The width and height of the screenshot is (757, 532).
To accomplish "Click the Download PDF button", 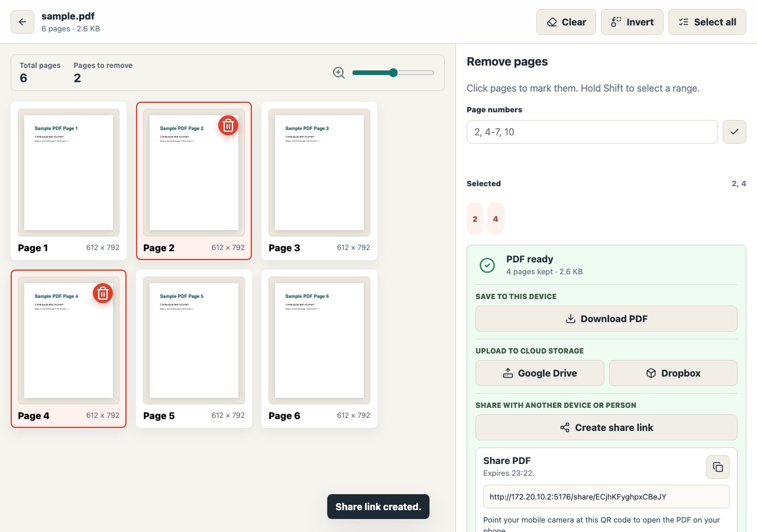I will click(606, 319).
